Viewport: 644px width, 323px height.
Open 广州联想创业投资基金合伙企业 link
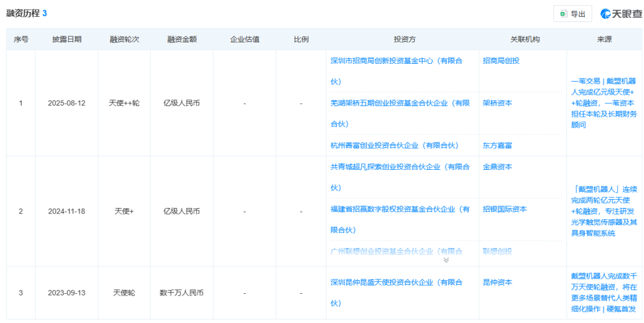[x=397, y=251]
